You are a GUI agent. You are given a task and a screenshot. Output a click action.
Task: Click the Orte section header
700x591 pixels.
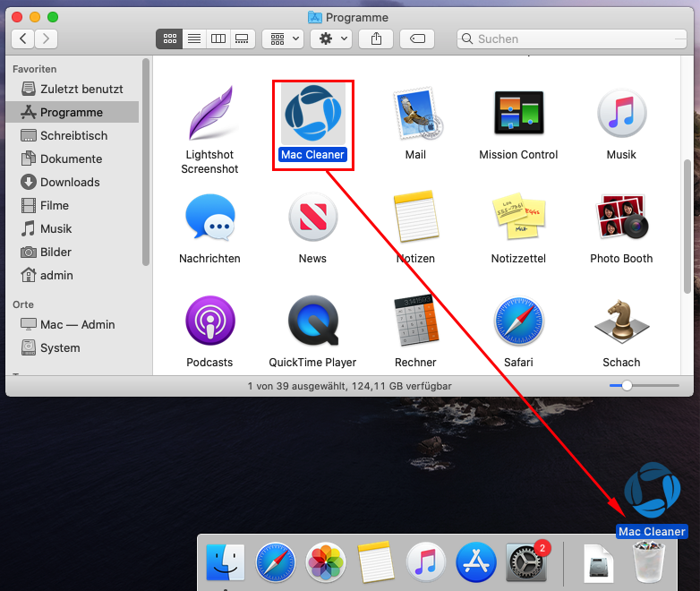[22, 304]
